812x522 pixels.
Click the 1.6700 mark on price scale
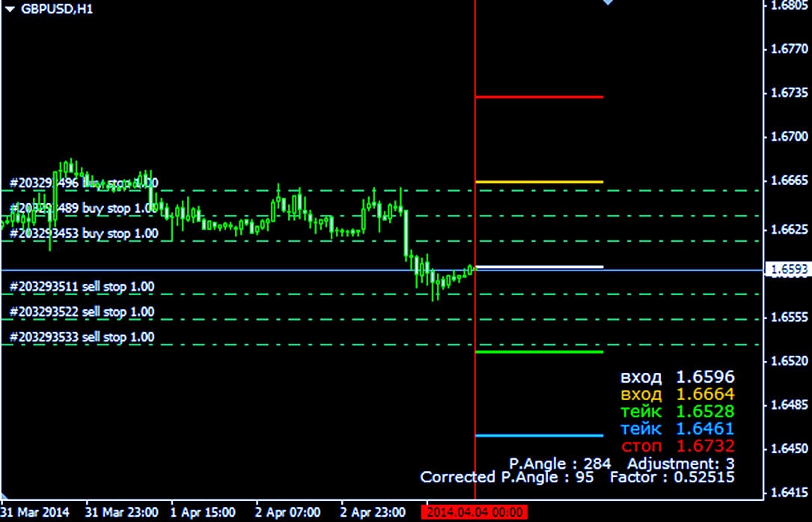789,136
